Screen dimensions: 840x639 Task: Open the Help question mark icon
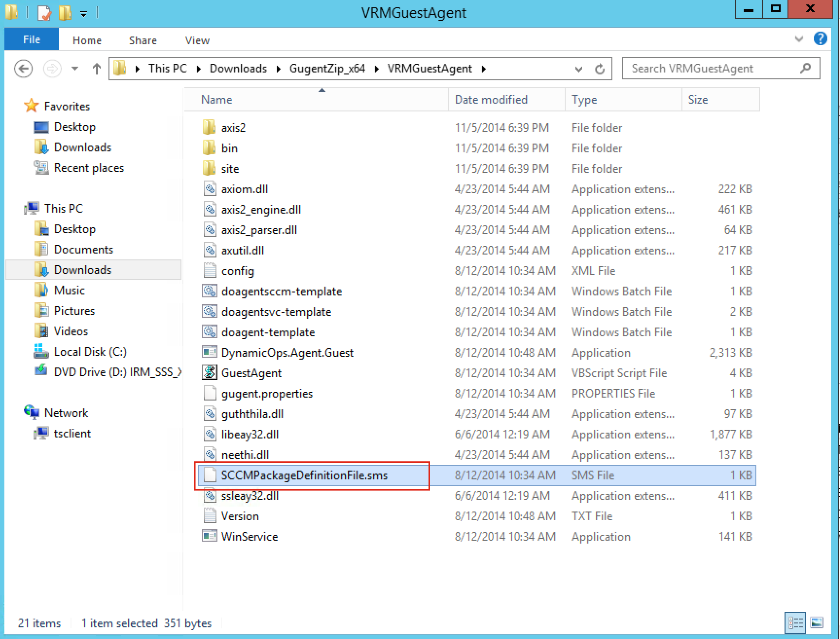(820, 39)
